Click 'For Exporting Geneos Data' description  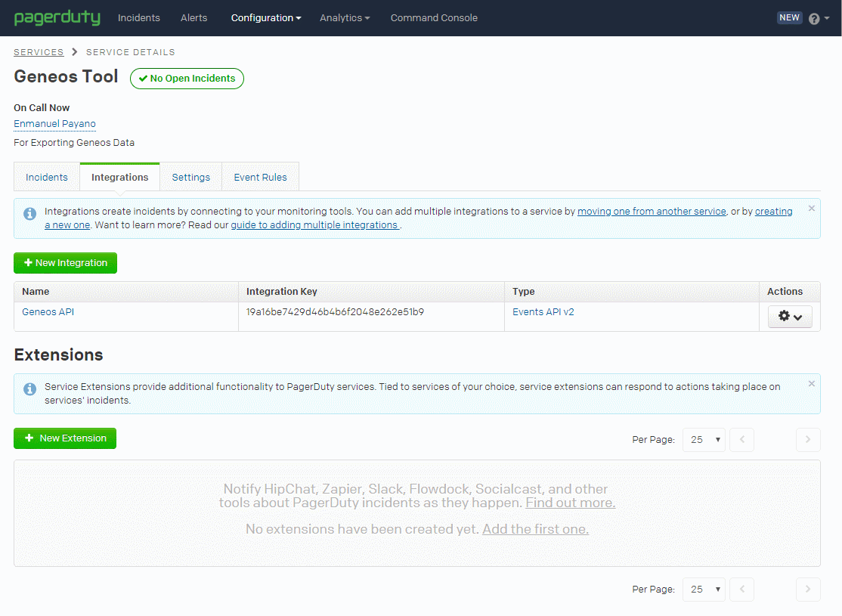74,142
